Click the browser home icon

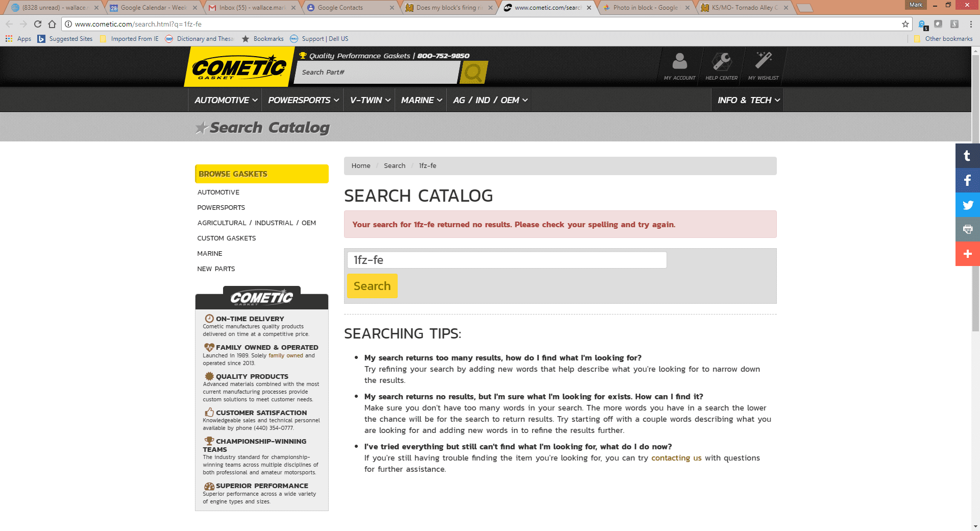tap(52, 24)
